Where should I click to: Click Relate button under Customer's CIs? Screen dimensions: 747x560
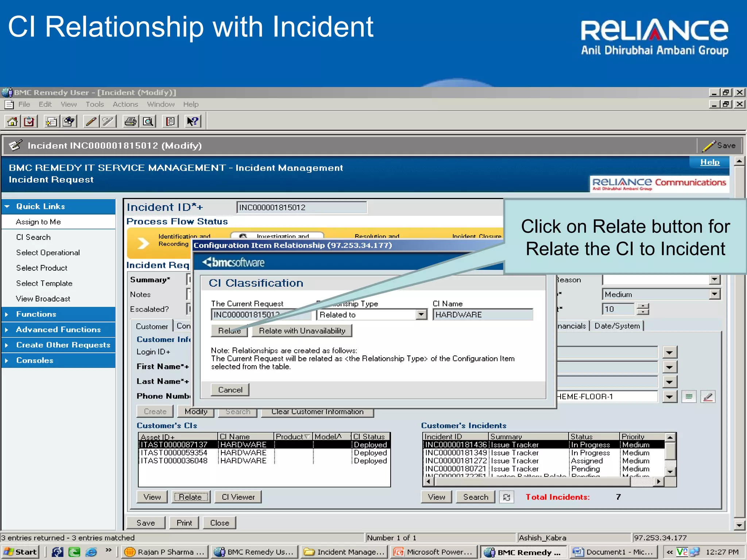point(190,497)
